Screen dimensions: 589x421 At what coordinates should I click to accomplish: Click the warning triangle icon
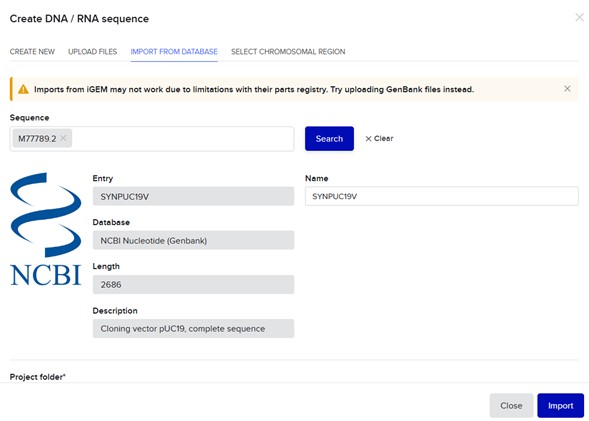click(x=23, y=89)
